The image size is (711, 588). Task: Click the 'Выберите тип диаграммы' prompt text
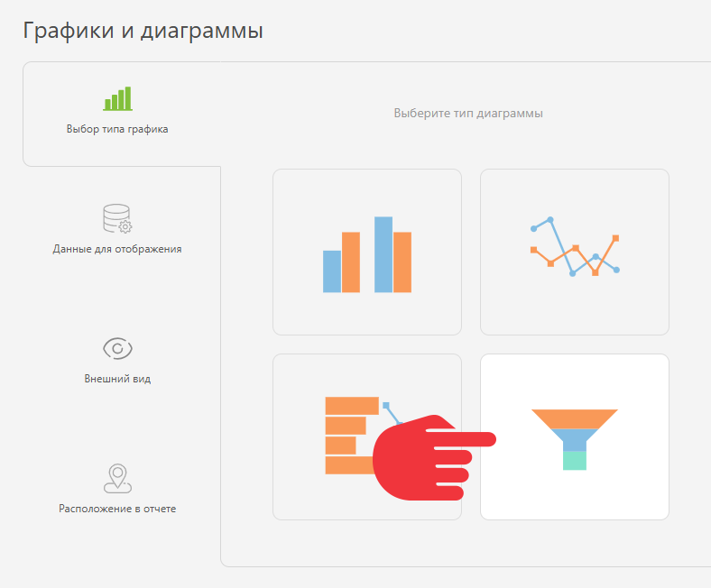click(468, 114)
